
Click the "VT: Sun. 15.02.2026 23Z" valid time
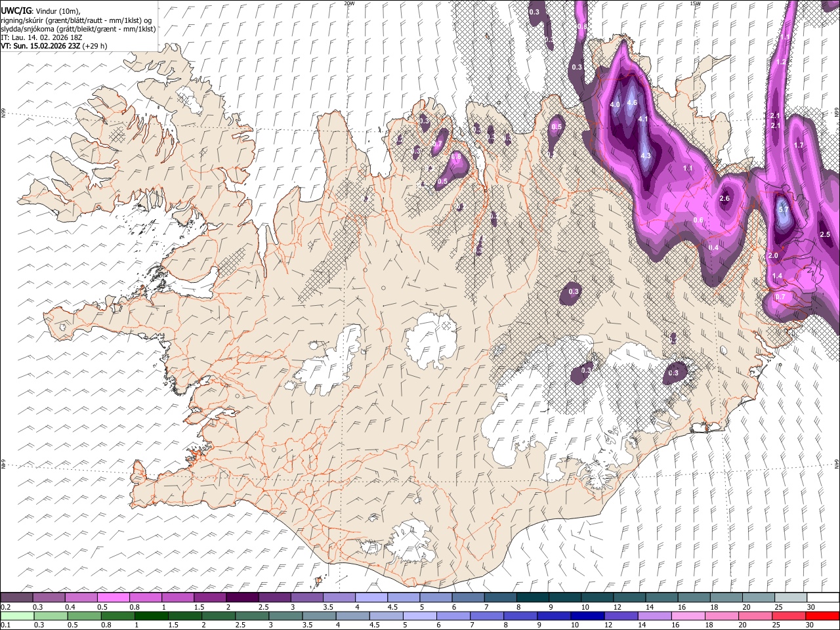(x=41, y=46)
